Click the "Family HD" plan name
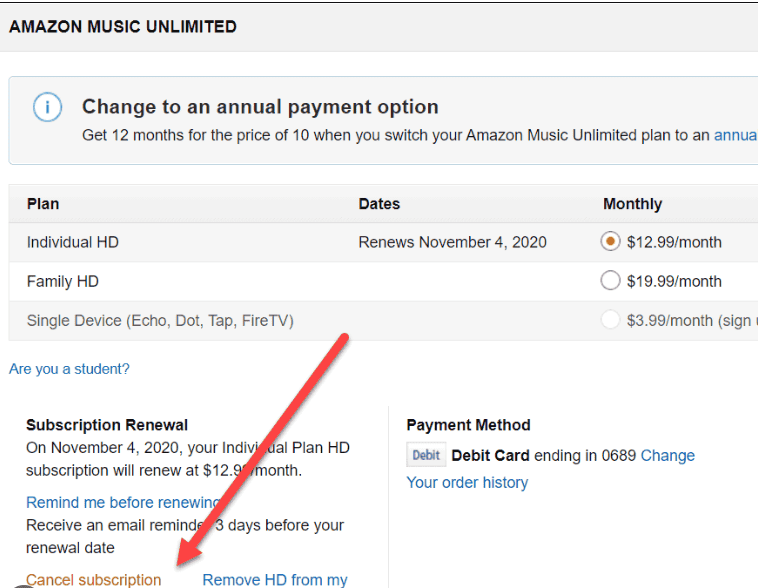This screenshot has height=588, width=758. click(x=63, y=282)
